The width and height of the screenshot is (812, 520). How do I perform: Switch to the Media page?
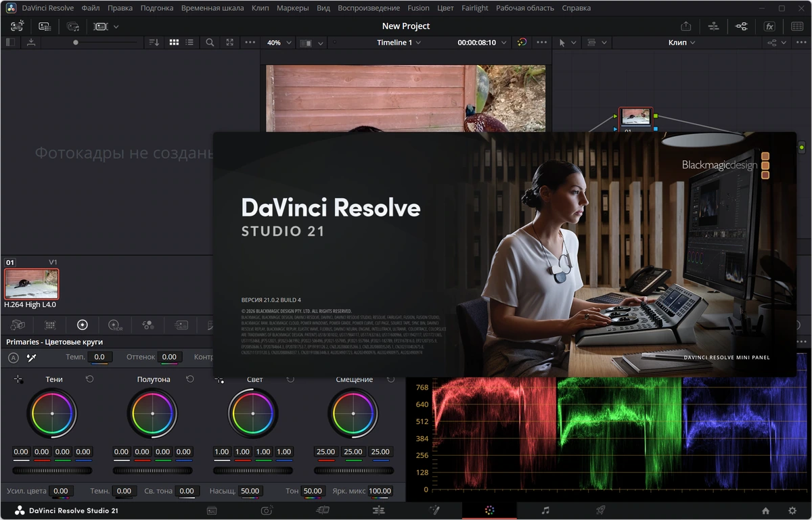pyautogui.click(x=212, y=511)
